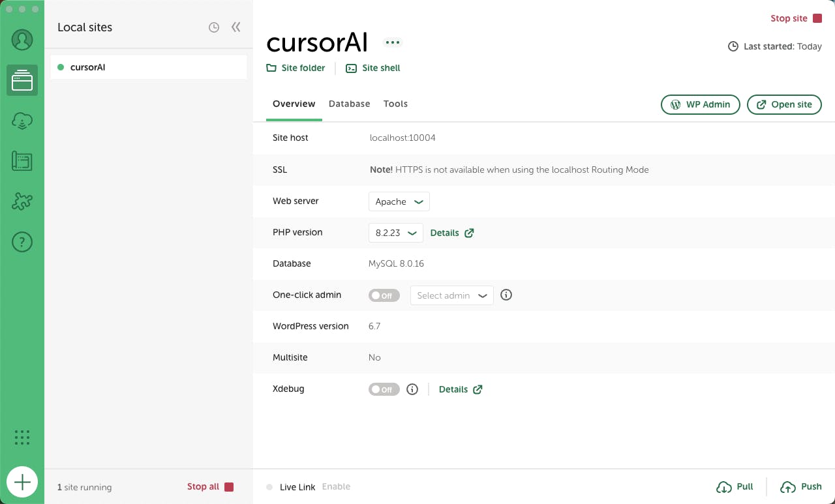
Task: Open the Add-ons puzzle icon
Action: 22,201
